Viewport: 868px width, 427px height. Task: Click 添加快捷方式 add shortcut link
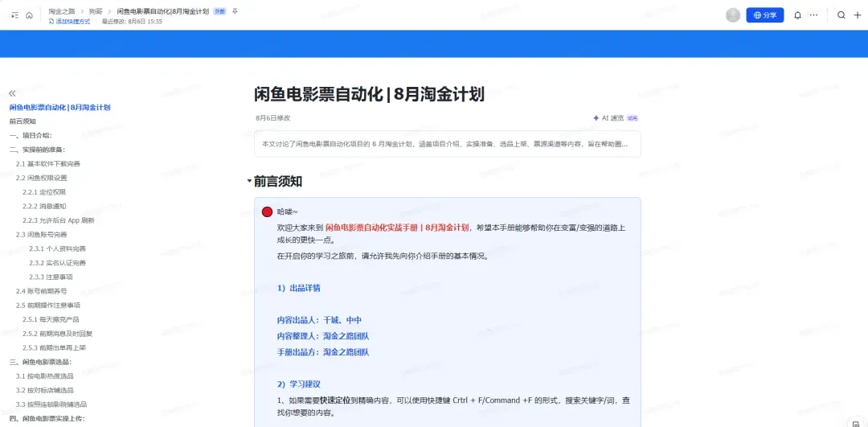click(x=70, y=22)
